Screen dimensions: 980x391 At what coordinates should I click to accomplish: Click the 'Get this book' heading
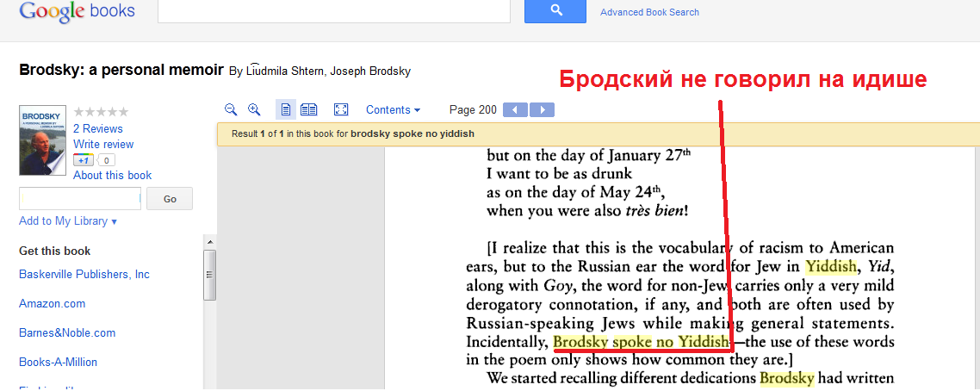(x=55, y=251)
